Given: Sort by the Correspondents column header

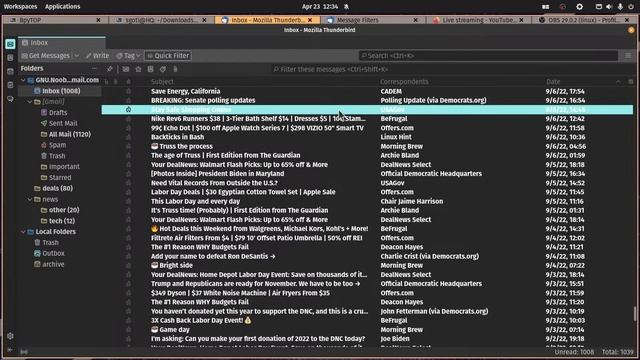Looking at the screenshot, I should tap(404, 82).
